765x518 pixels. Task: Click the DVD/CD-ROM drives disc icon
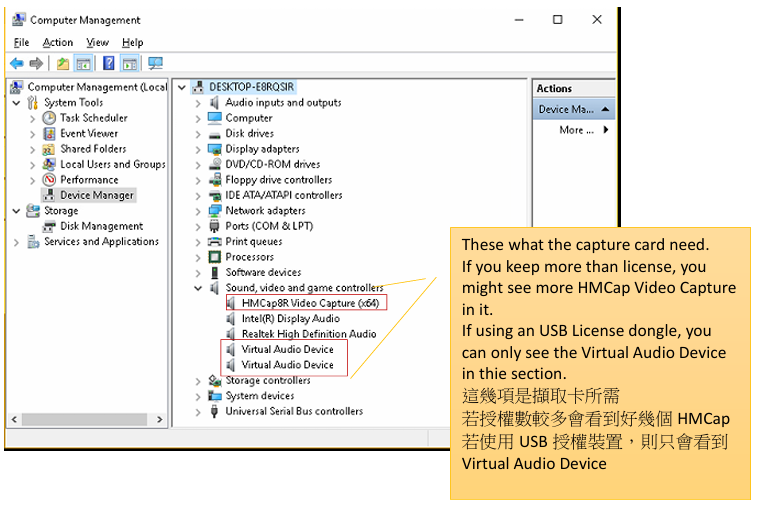click(x=215, y=164)
